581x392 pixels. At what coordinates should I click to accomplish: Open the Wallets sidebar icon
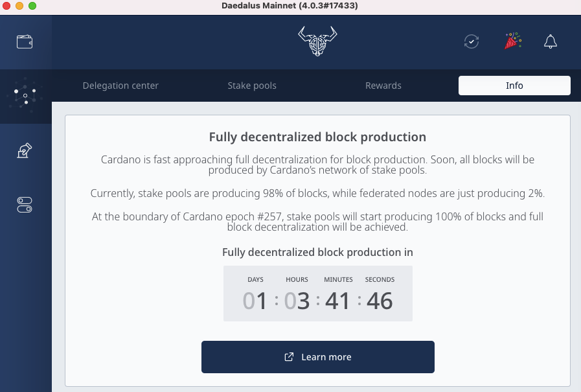pyautogui.click(x=25, y=42)
